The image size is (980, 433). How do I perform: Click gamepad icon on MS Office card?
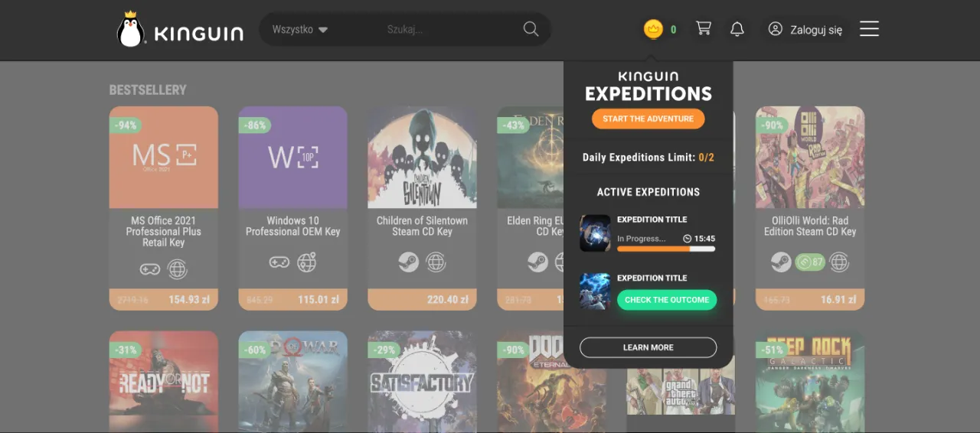point(150,269)
